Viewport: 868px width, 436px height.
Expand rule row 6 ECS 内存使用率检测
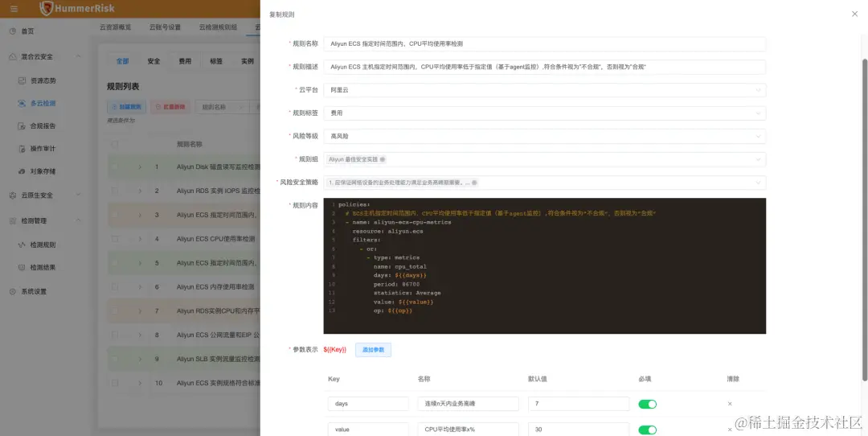tap(140, 287)
